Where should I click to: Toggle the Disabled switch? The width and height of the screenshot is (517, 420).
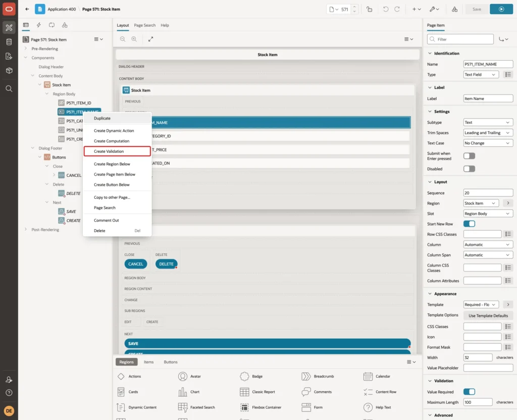point(469,169)
